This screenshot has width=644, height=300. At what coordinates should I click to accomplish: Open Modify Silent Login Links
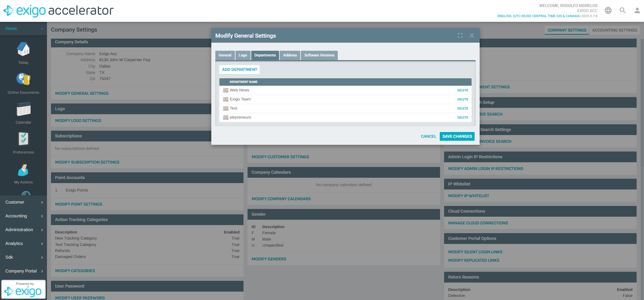coord(475,252)
